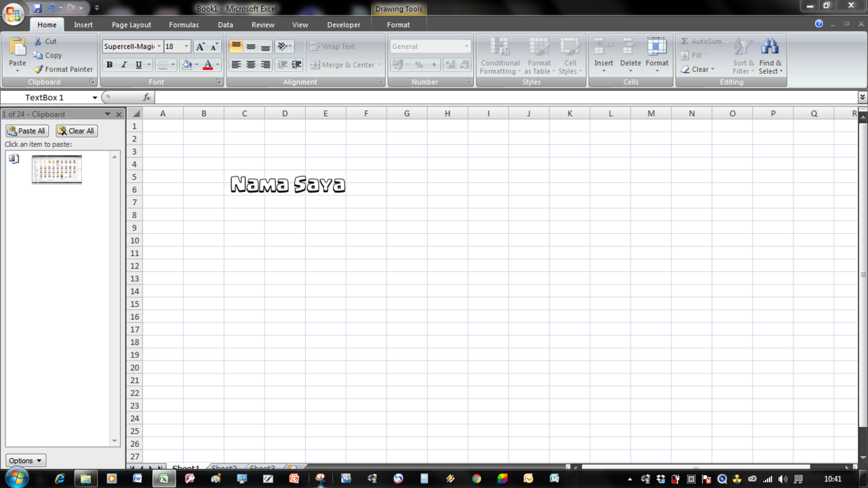Paste the clipboard screenshot thumbnail item
This screenshot has height=488, width=868.
(57, 169)
